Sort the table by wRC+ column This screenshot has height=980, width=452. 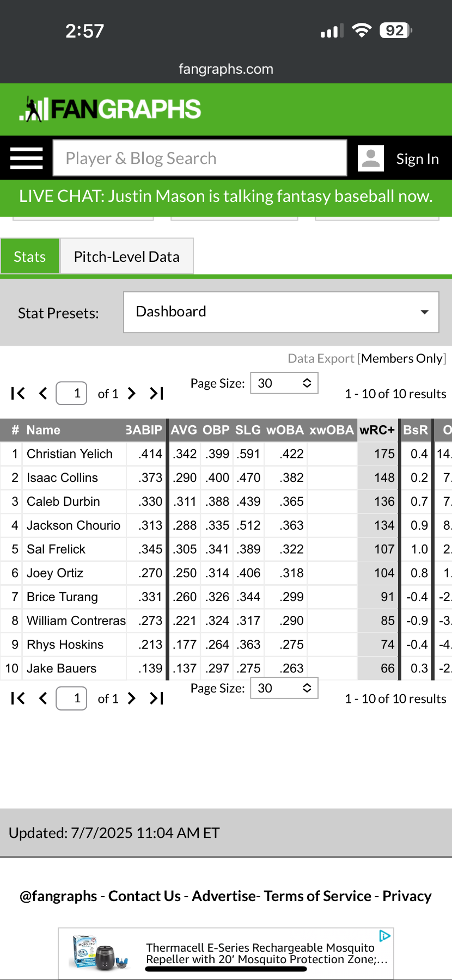[x=377, y=430]
